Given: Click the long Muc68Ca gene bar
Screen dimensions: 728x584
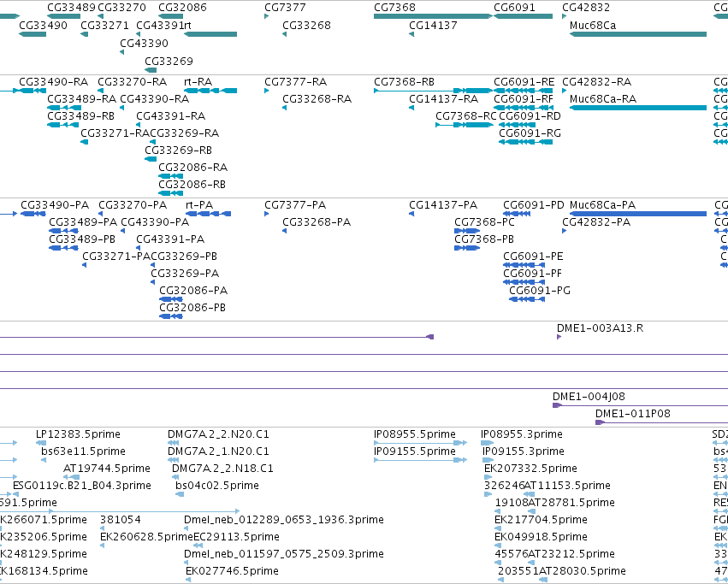Looking at the screenshot, I should (638, 34).
